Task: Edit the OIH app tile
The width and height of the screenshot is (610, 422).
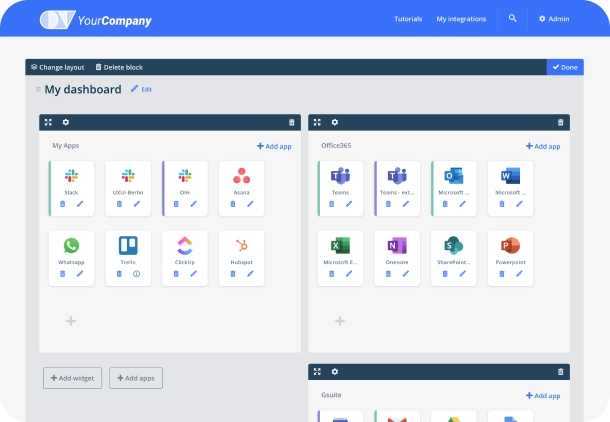Action: click(194, 204)
